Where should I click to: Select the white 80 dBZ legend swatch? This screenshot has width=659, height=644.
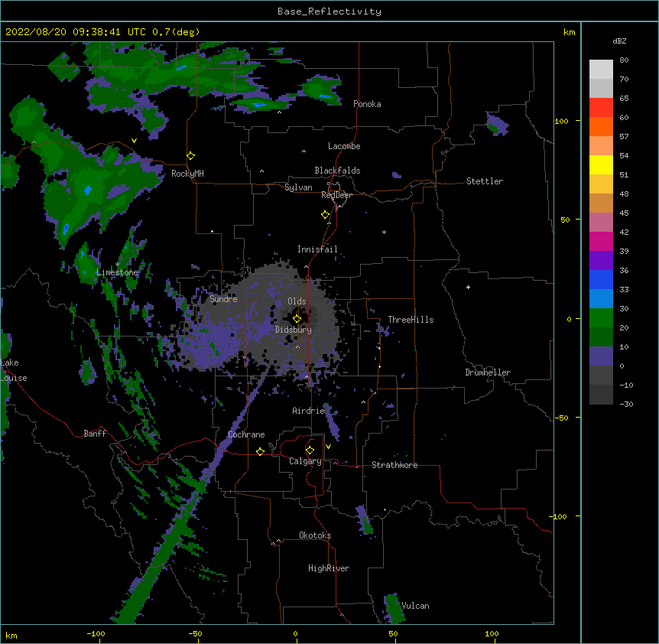601,70
